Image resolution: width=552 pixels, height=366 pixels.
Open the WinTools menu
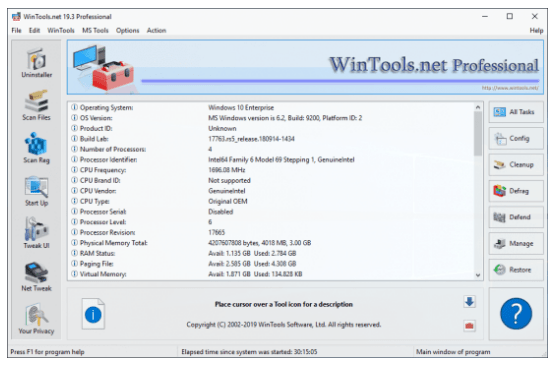(x=61, y=30)
